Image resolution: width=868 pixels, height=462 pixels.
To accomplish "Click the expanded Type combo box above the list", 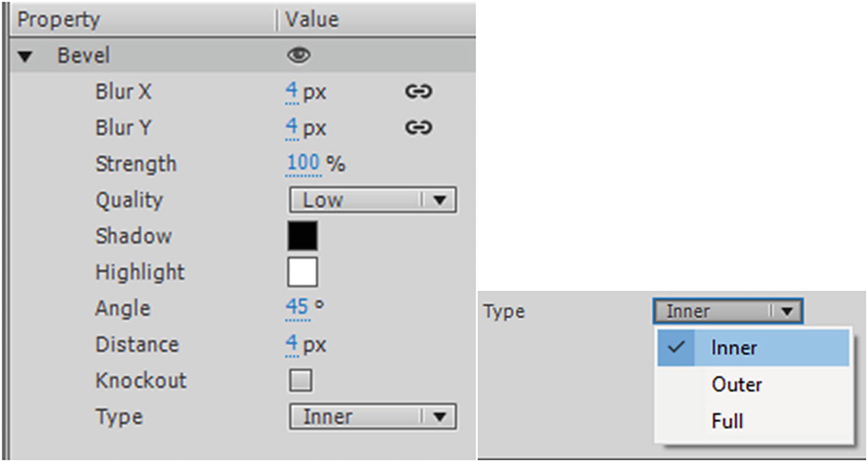I will point(728,312).
